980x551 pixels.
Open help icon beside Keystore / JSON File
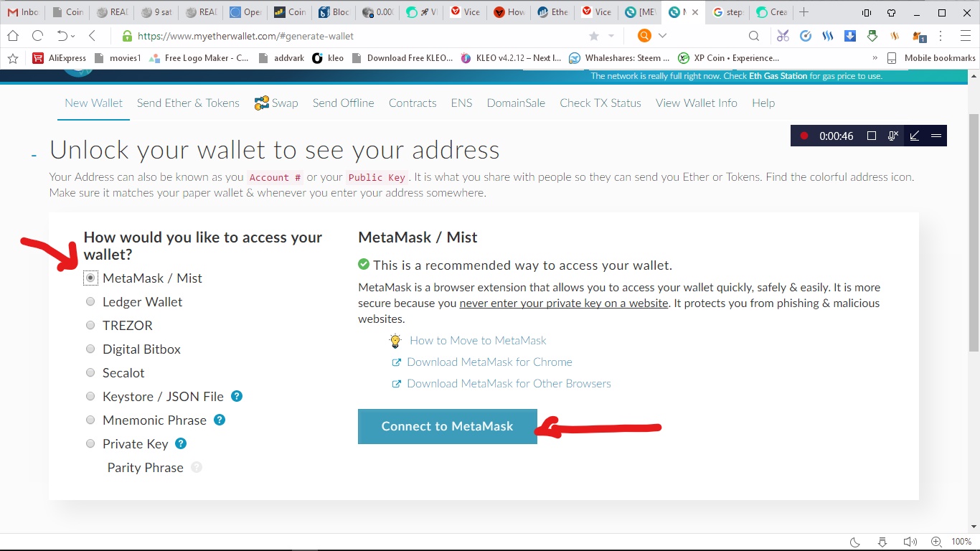coord(237,396)
